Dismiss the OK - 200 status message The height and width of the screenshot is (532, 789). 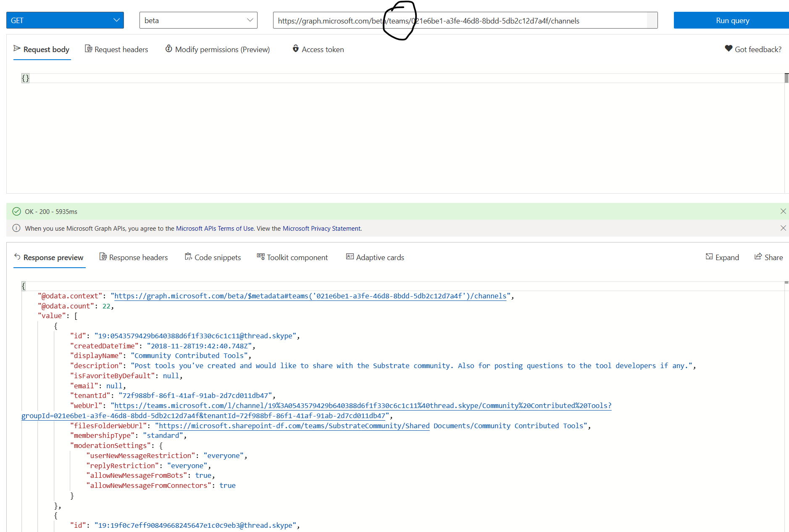point(783,211)
